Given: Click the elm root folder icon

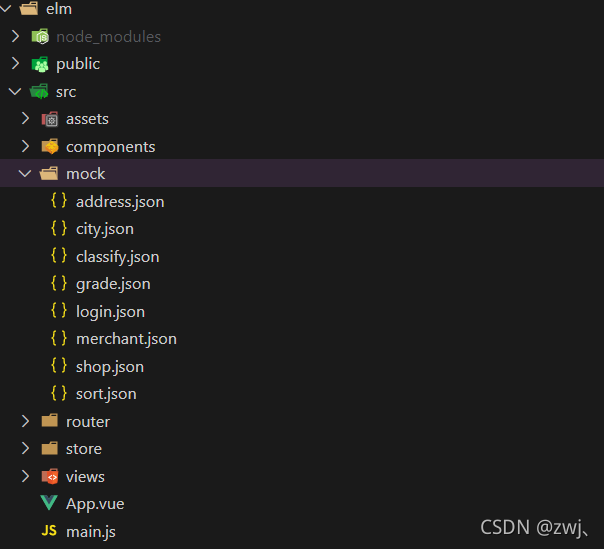Looking at the screenshot, I should [29, 8].
